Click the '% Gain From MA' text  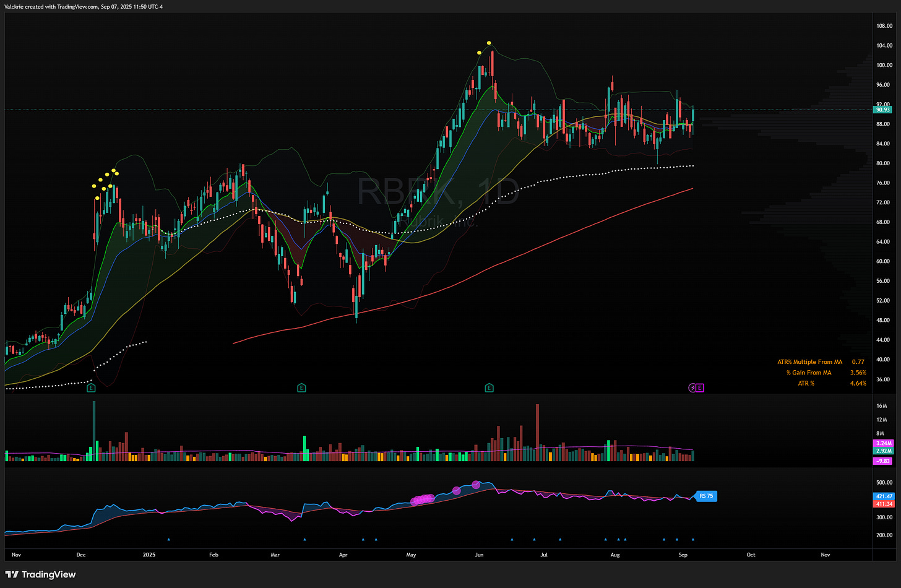click(809, 373)
